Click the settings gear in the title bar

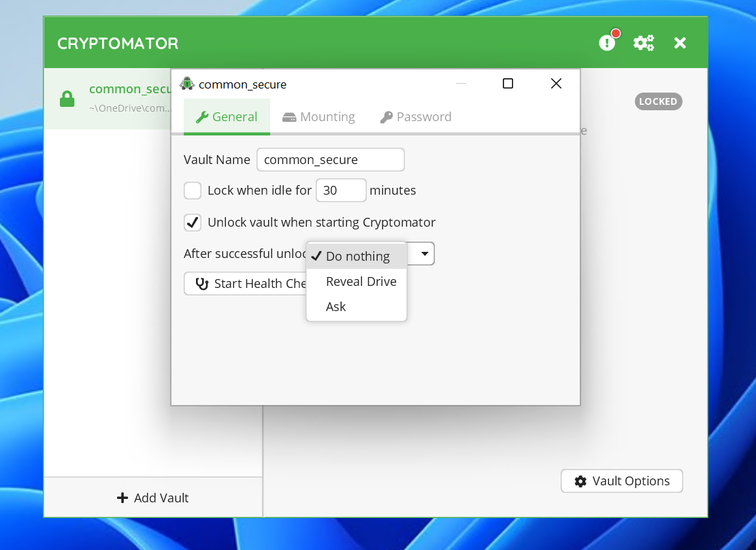[643, 42]
